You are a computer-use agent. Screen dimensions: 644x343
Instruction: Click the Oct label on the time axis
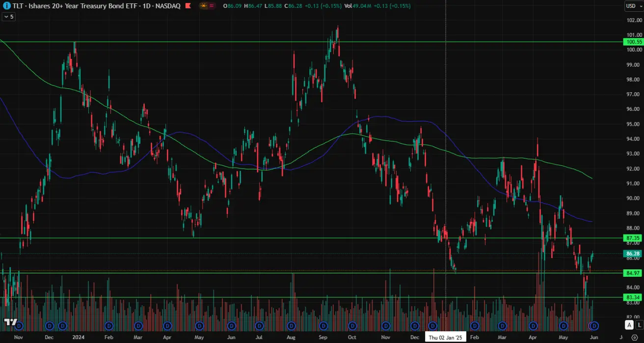pos(351,338)
